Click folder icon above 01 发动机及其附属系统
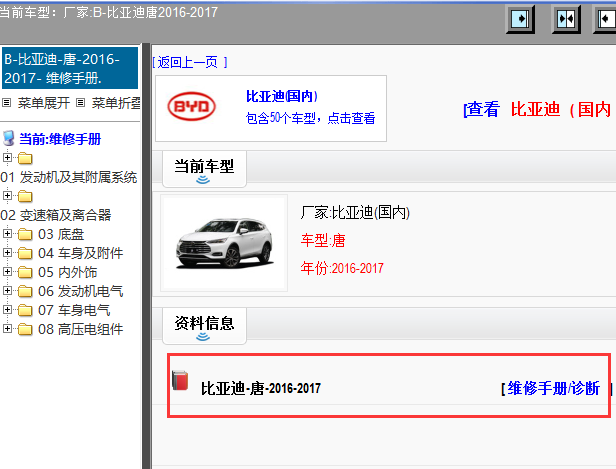The height and width of the screenshot is (469, 616). (x=25, y=158)
